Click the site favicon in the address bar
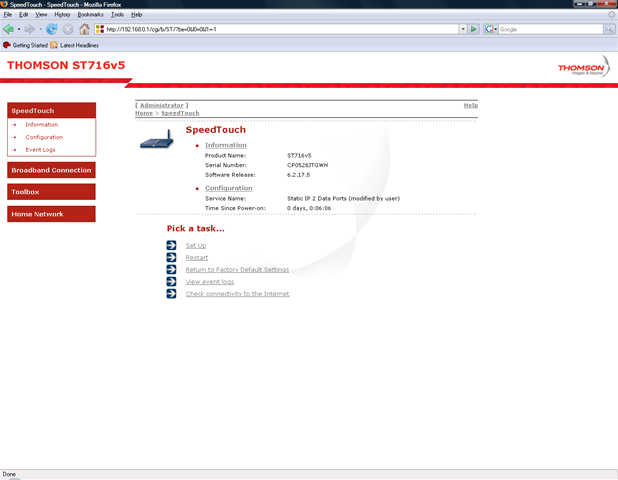 point(100,29)
